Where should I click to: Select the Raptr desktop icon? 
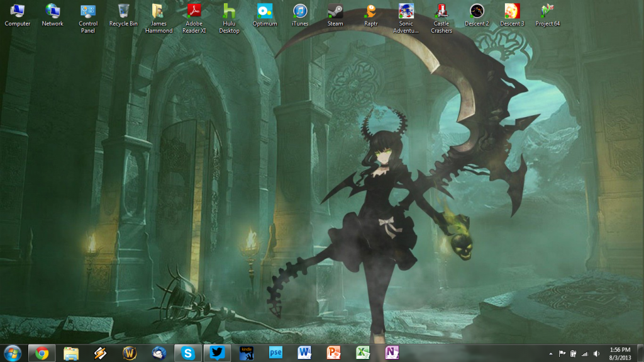pos(370,15)
